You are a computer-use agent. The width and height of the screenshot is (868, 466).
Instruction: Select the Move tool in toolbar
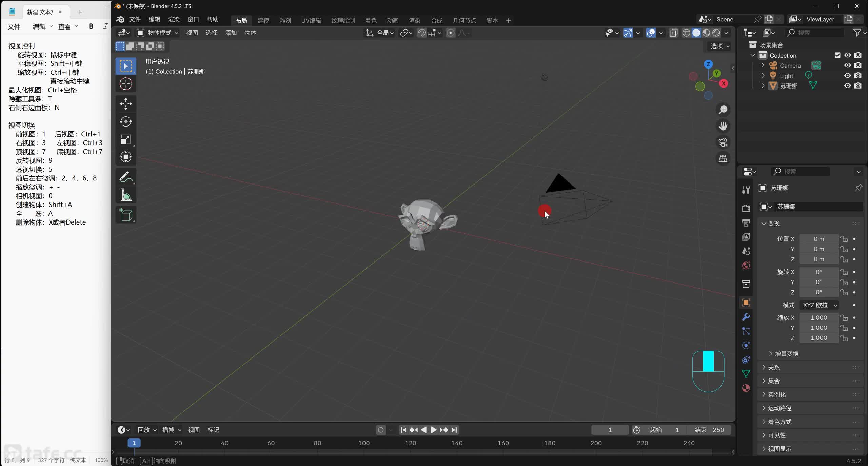click(x=125, y=104)
